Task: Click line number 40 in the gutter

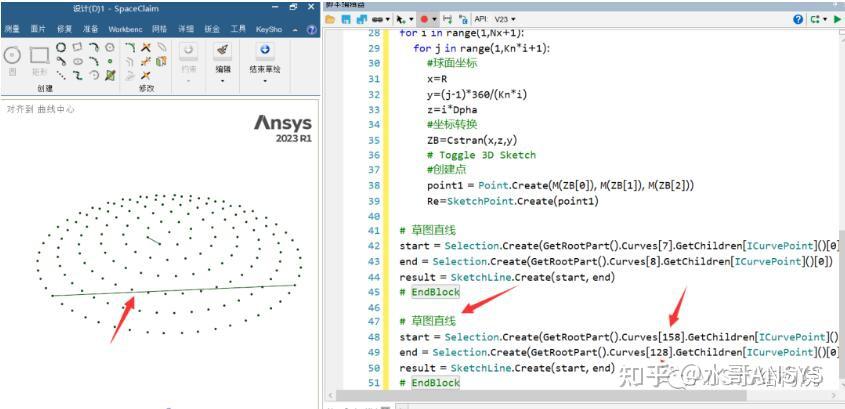Action: tap(373, 216)
